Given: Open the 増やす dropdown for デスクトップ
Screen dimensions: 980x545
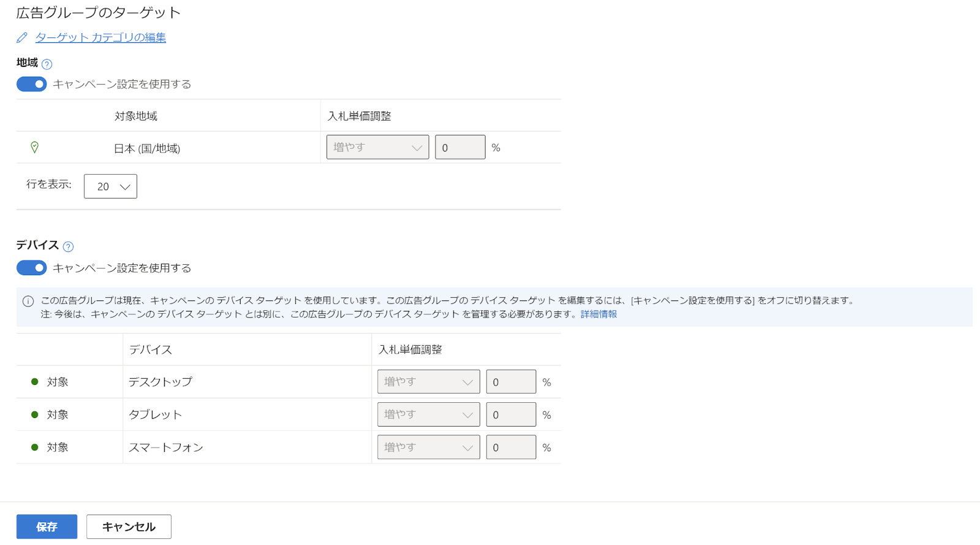Looking at the screenshot, I should 428,381.
